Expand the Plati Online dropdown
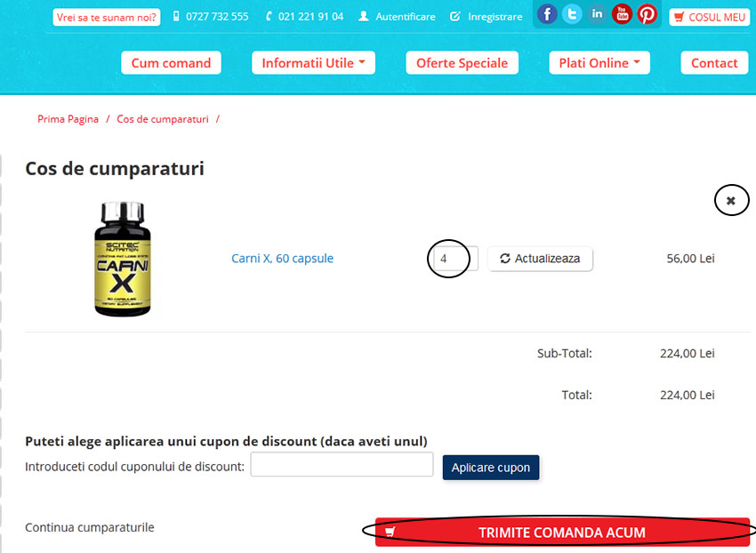Screen dimensions: 756x553 [599, 63]
